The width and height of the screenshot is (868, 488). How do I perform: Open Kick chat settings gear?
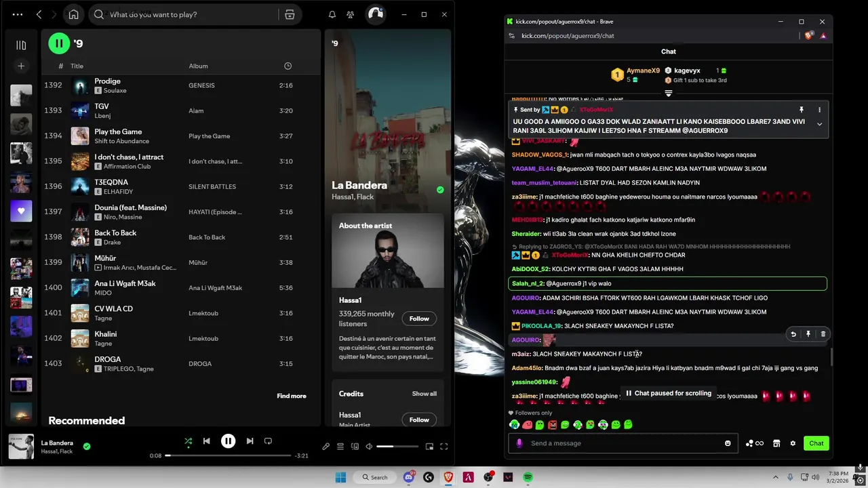(x=793, y=443)
